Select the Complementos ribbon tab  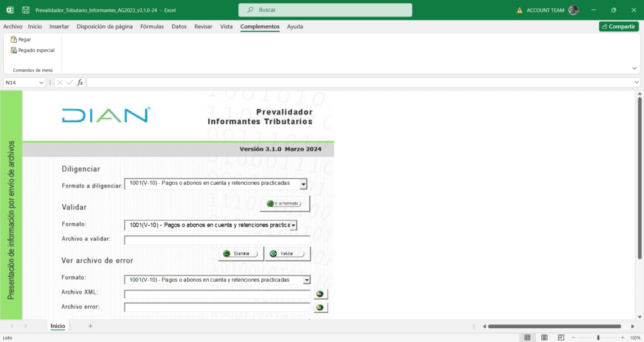pos(260,26)
